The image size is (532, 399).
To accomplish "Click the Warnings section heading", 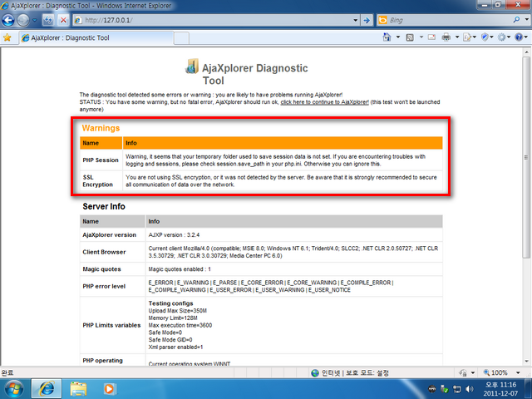I will [x=101, y=128].
